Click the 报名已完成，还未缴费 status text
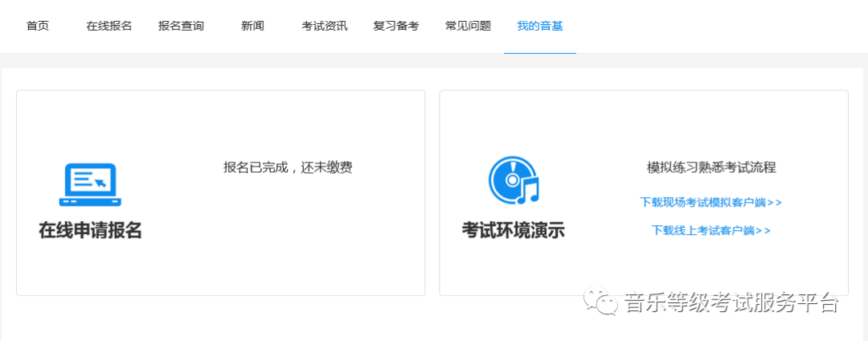 (288, 167)
